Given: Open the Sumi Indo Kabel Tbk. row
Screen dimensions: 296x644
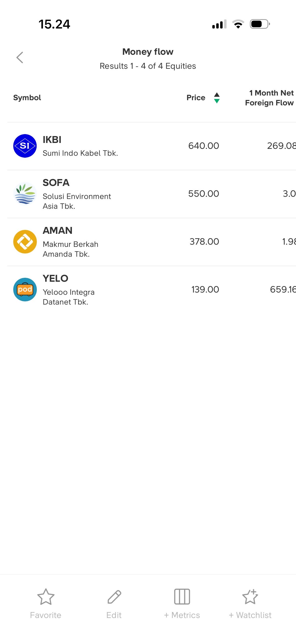Looking at the screenshot, I should pyautogui.click(x=80, y=153).
